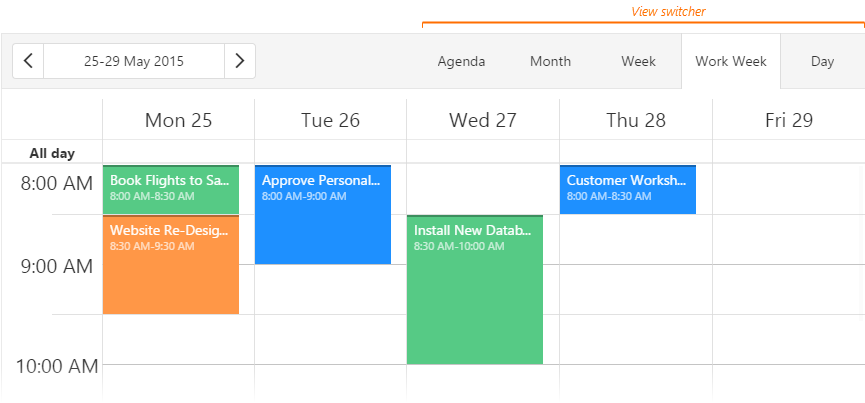The image size is (865, 403).
Task: Click the Fri 29 day header
Action: point(788,120)
